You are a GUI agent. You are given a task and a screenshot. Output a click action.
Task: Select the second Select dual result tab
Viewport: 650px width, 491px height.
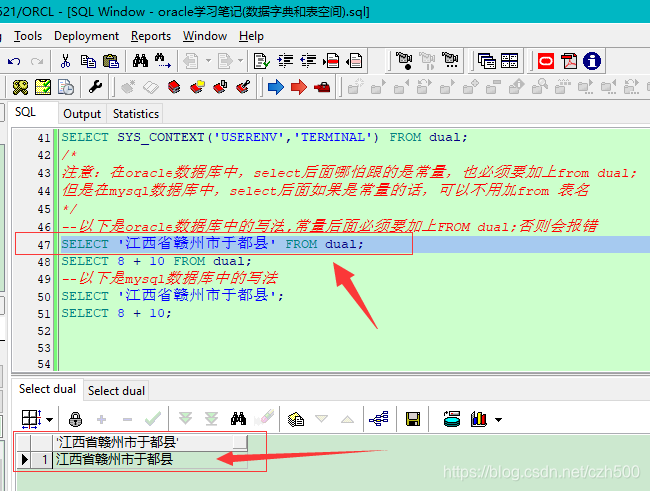116,391
